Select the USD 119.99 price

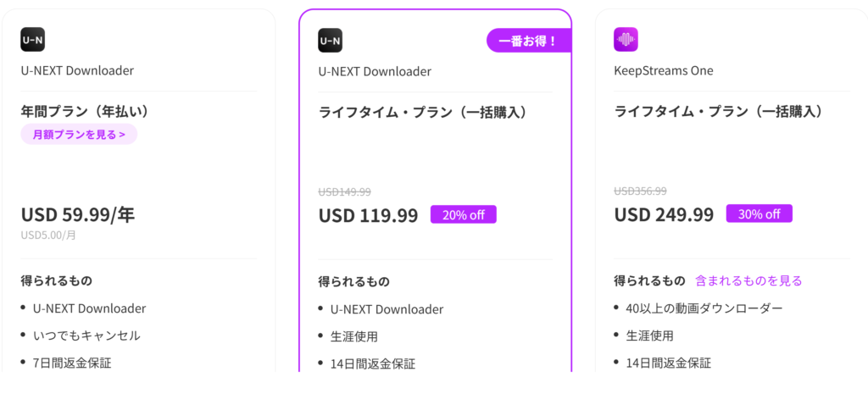click(x=368, y=215)
